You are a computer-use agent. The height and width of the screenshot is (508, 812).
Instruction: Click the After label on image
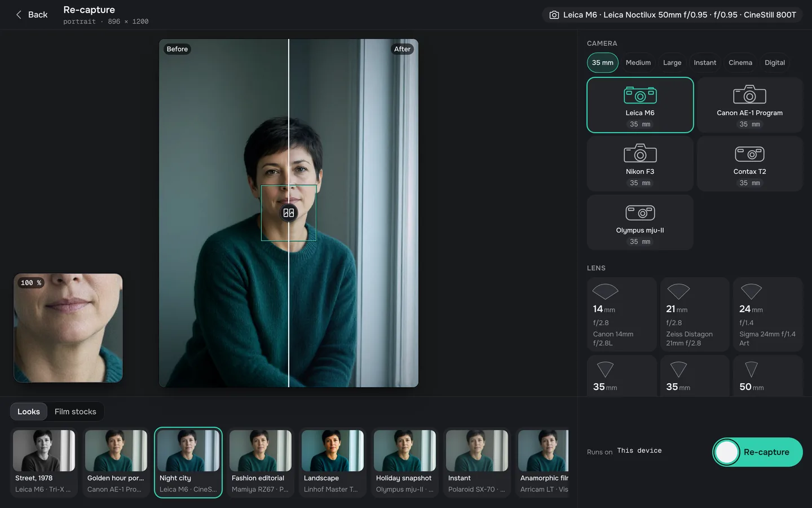[x=402, y=49]
